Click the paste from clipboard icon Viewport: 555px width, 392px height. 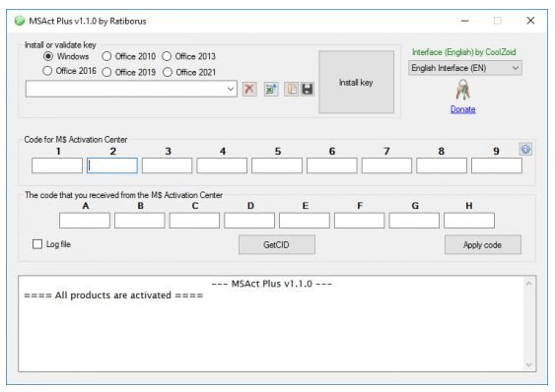tap(292, 89)
